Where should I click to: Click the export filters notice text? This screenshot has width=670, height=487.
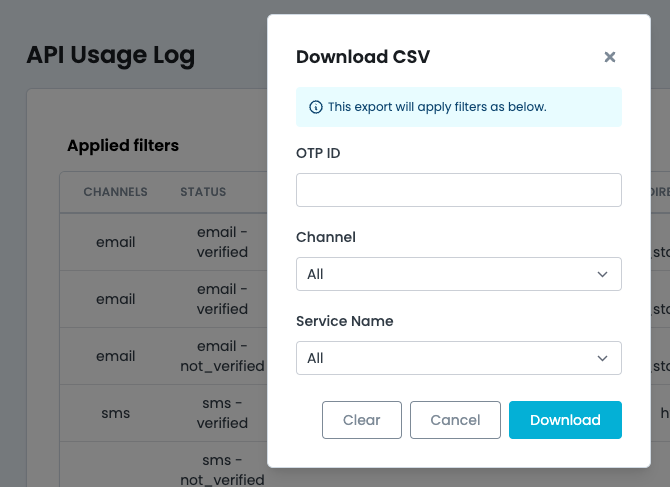tap(437, 107)
